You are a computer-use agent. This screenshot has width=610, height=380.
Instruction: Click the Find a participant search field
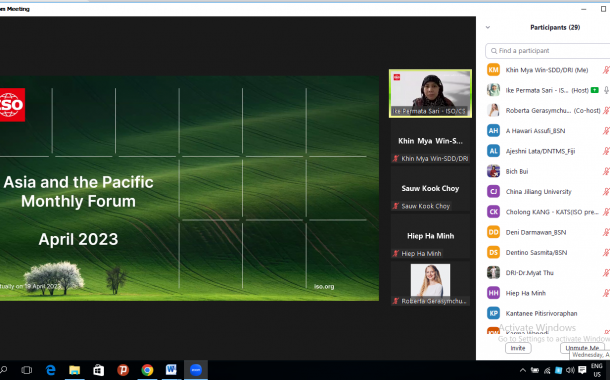548,51
